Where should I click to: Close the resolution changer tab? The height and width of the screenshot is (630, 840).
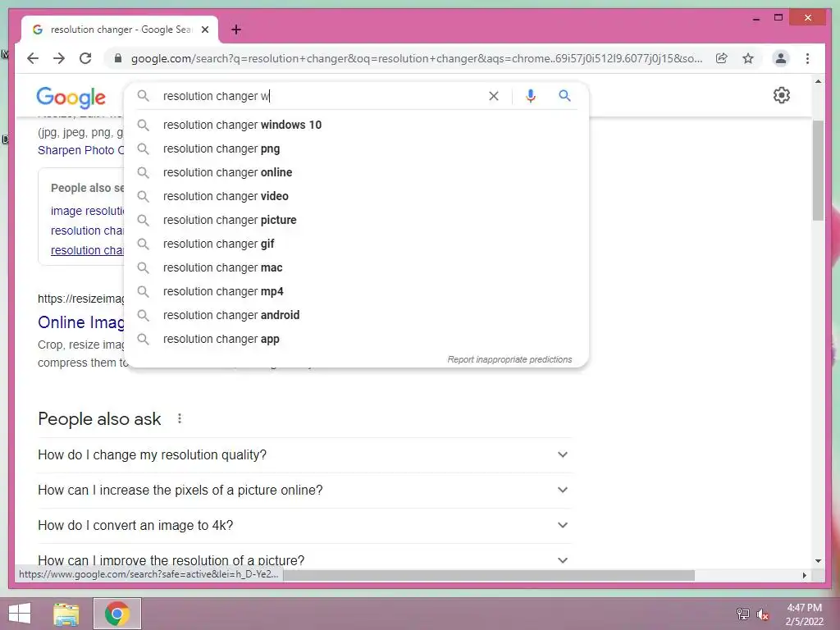pos(205,30)
